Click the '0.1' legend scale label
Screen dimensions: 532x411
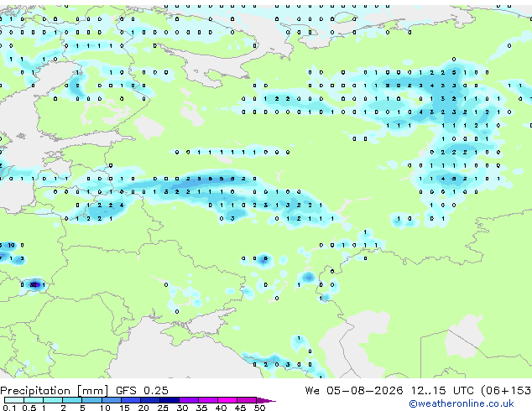tap(9, 408)
